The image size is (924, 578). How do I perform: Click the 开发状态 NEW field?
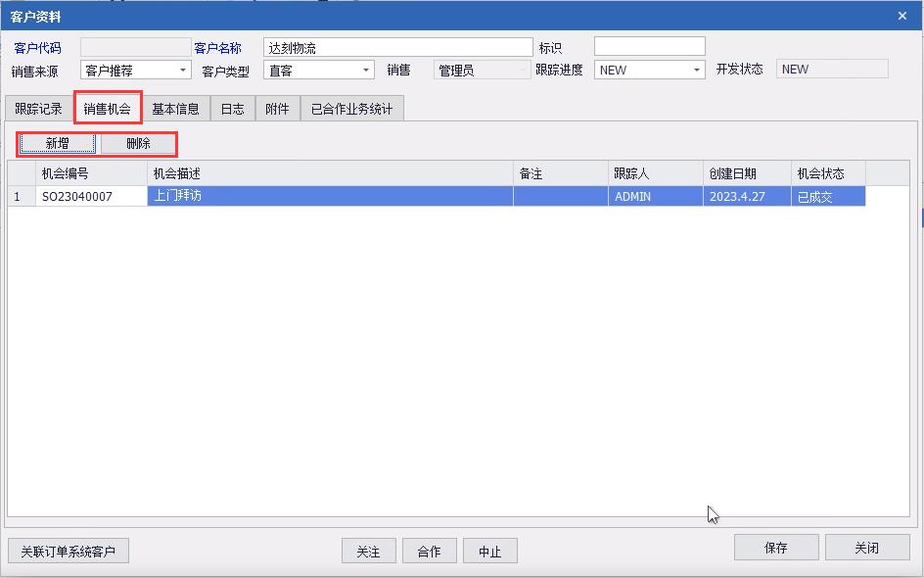[x=831, y=69]
